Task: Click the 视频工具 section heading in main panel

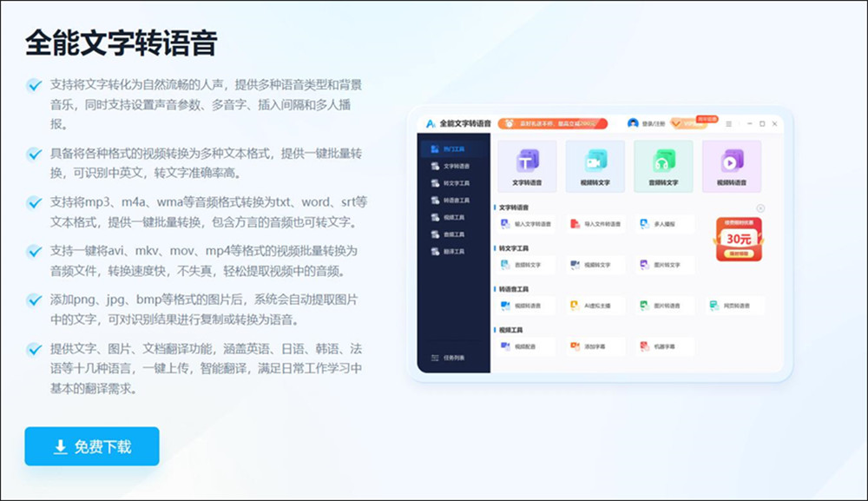Action: coord(511,330)
